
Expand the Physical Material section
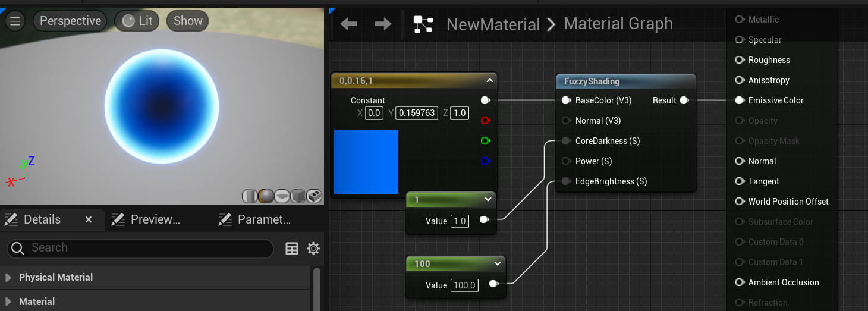[x=8, y=278]
